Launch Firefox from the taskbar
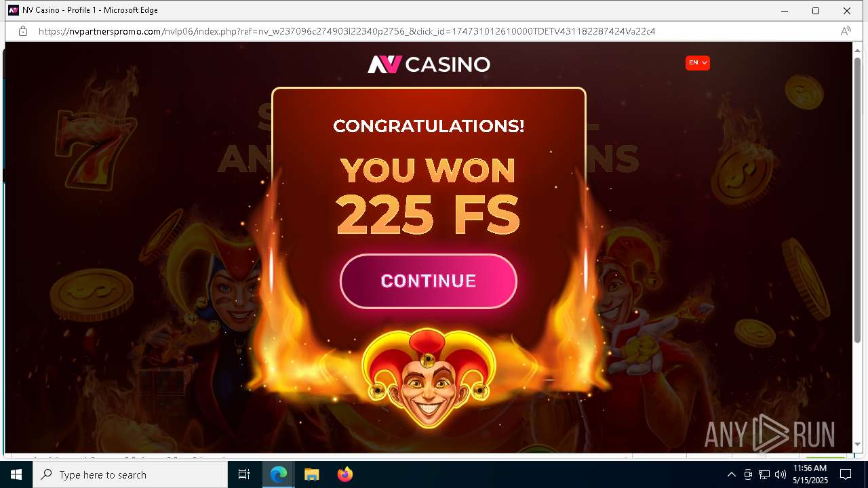 tap(344, 474)
